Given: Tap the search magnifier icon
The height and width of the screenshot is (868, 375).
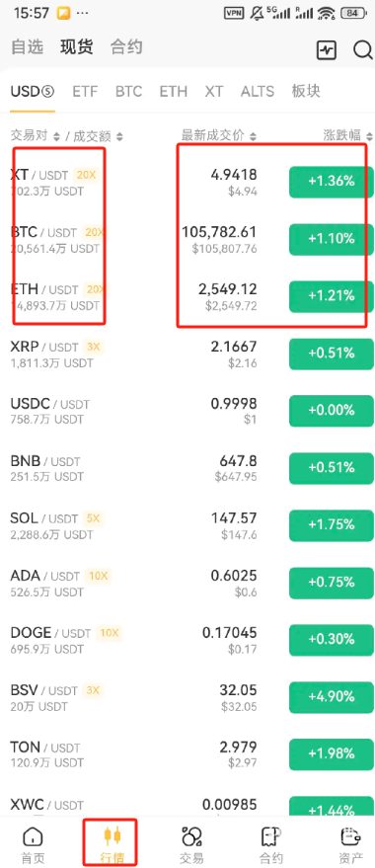Looking at the screenshot, I should click(363, 49).
